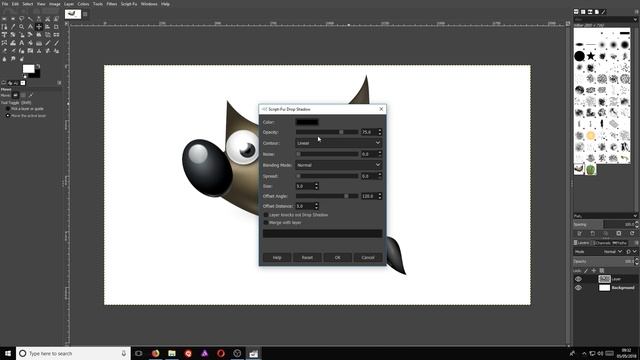Select the Scissors Select tool
This screenshot has height=360, width=640.
coord(47,19)
